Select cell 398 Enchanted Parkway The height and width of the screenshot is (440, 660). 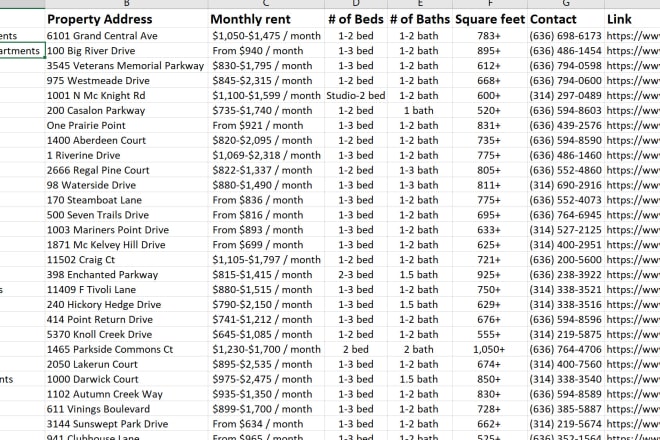(126, 275)
